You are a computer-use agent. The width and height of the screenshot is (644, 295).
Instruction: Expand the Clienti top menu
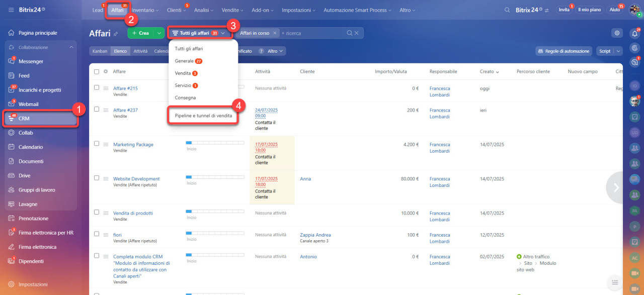coord(176,10)
